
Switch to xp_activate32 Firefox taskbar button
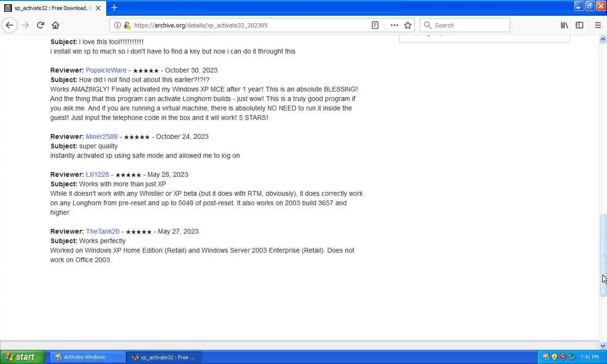164,357
